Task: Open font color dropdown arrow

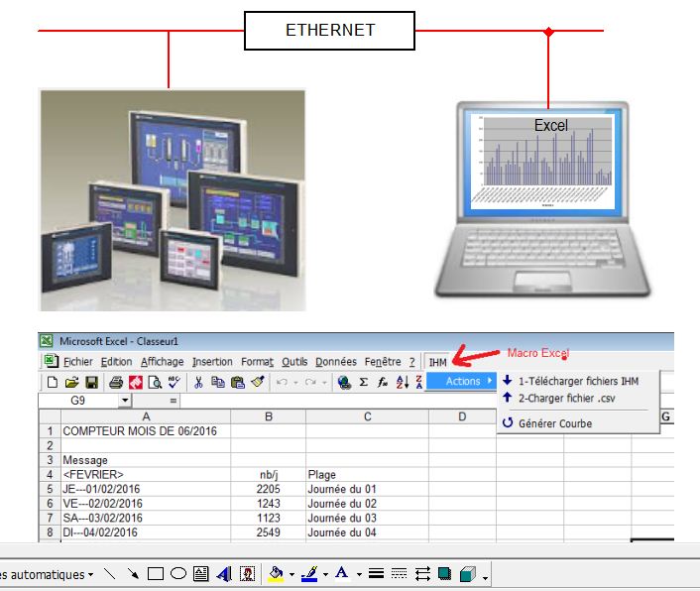Action: coord(359,574)
